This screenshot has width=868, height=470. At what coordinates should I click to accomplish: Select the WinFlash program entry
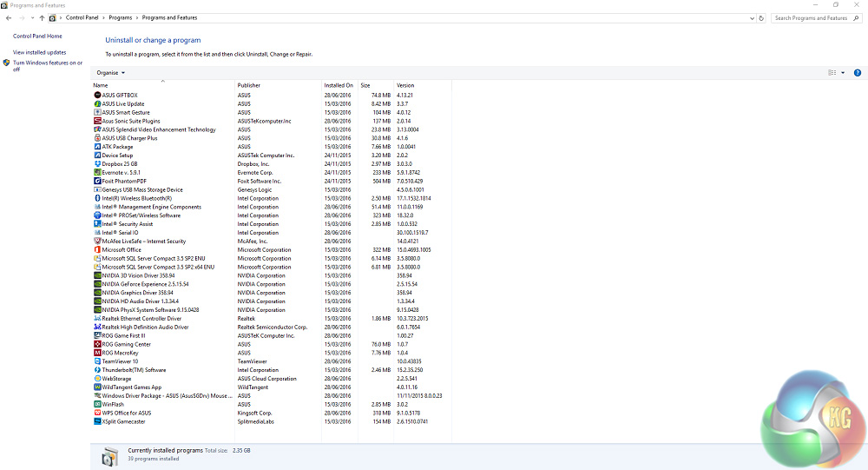(x=271, y=405)
